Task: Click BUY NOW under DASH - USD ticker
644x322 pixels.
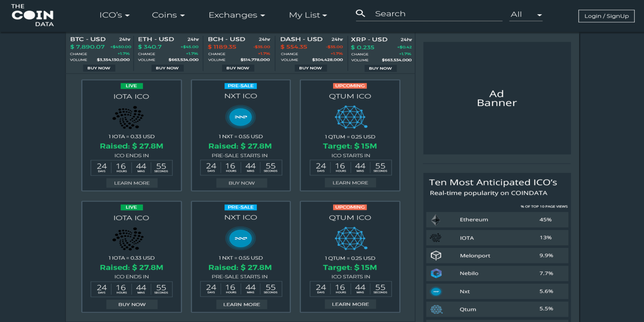Action: [x=310, y=68]
